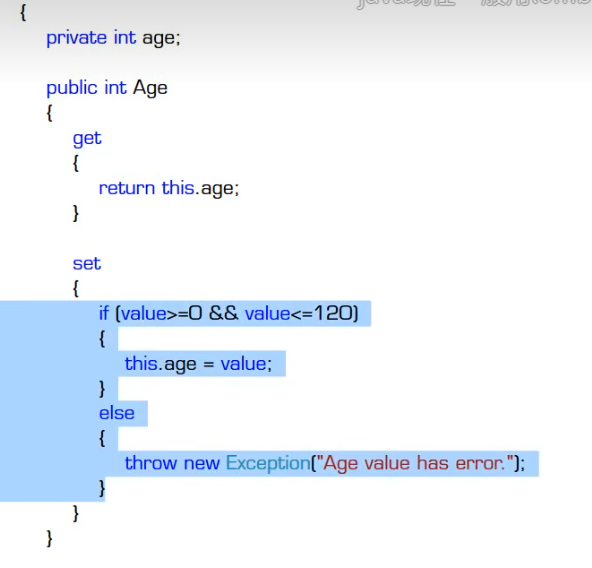The height and width of the screenshot is (568, 592).
Task: Click the 'private int age;' declaration line
Action: pos(113,38)
